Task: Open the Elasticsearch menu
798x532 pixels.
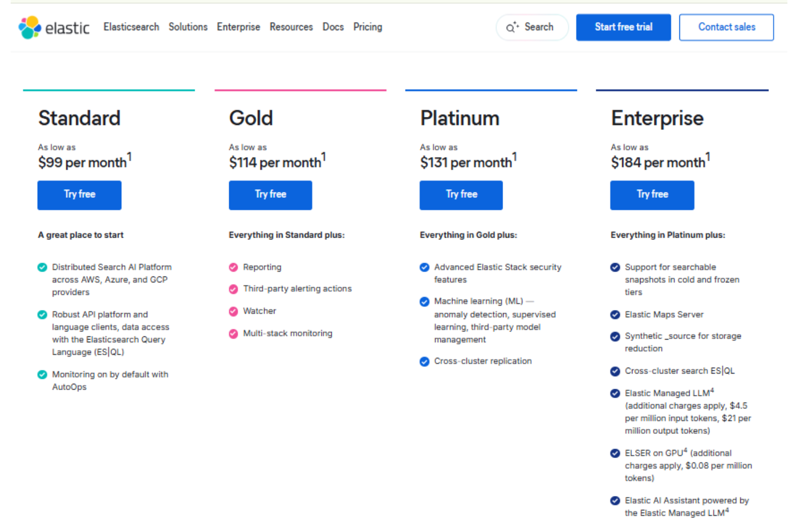Action: pyautogui.click(x=131, y=27)
